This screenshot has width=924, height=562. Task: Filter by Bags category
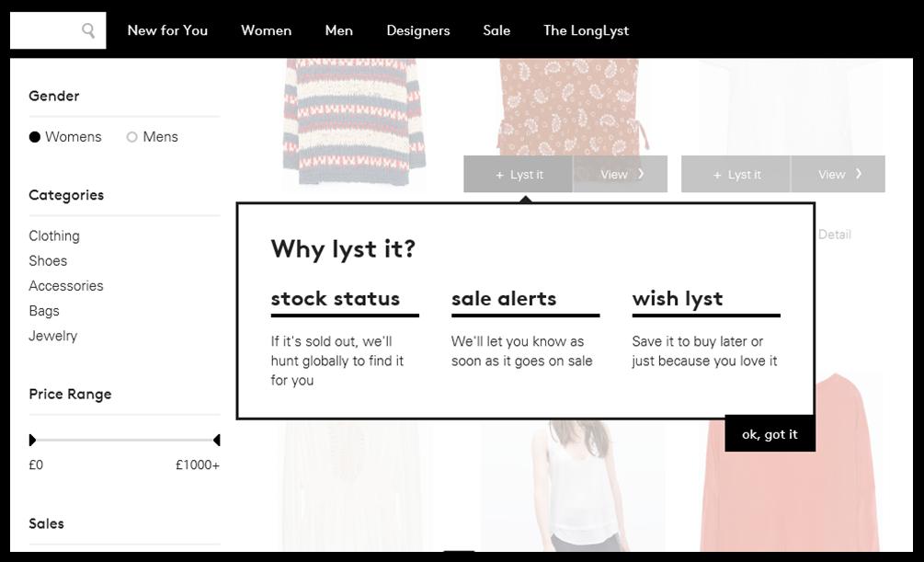[44, 311]
